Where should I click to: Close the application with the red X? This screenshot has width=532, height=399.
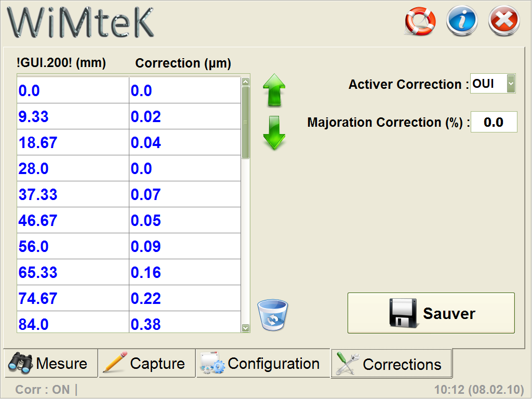(504, 21)
